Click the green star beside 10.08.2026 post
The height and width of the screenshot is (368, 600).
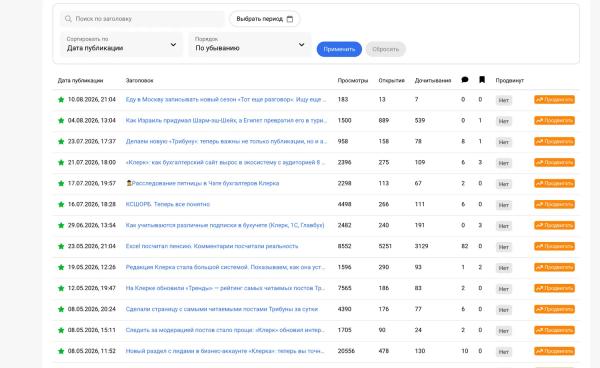pyautogui.click(x=61, y=100)
